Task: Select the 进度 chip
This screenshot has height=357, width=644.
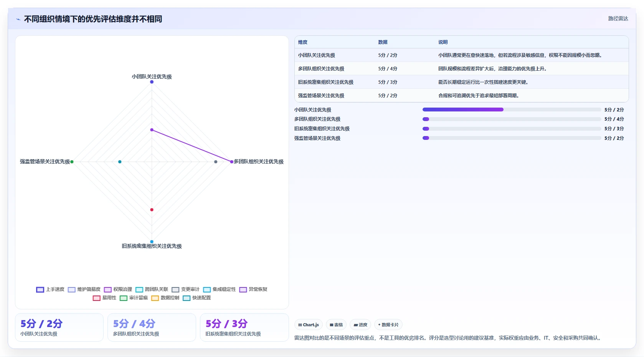Action: point(360,325)
